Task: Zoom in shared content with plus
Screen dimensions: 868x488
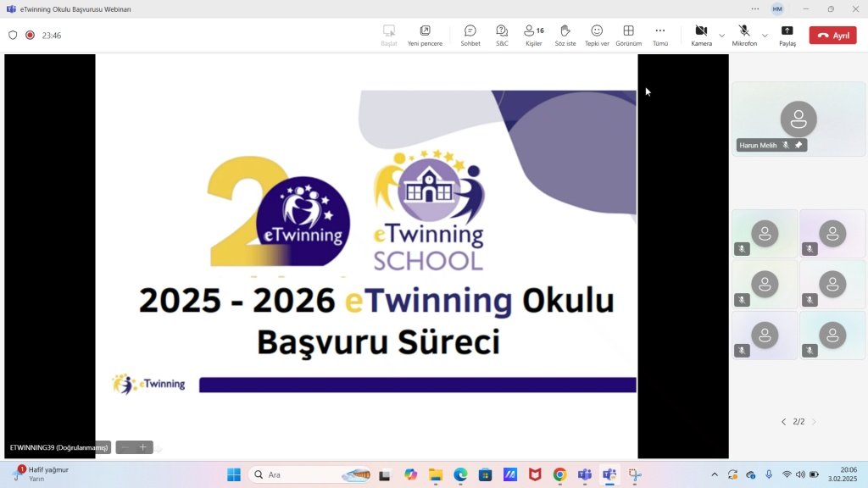Action: pos(142,447)
